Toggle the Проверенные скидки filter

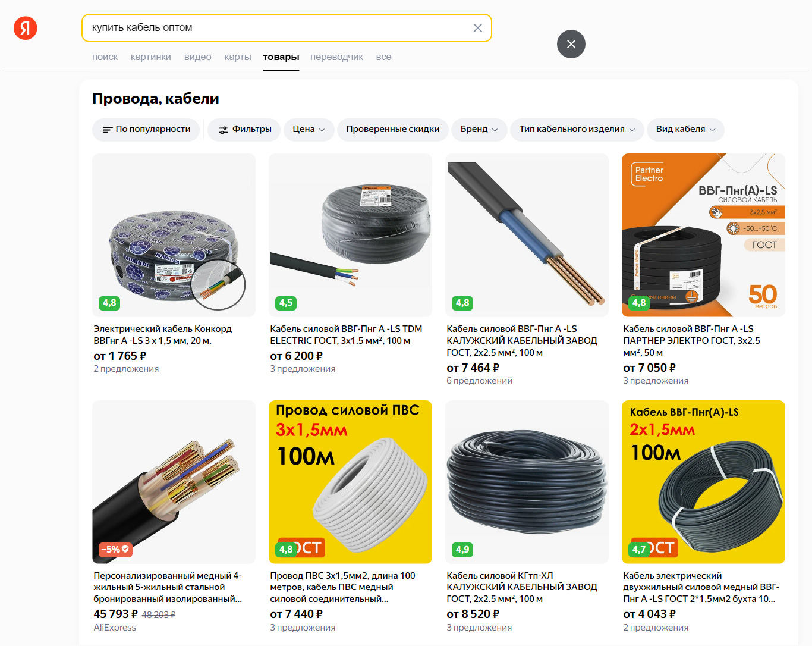393,130
